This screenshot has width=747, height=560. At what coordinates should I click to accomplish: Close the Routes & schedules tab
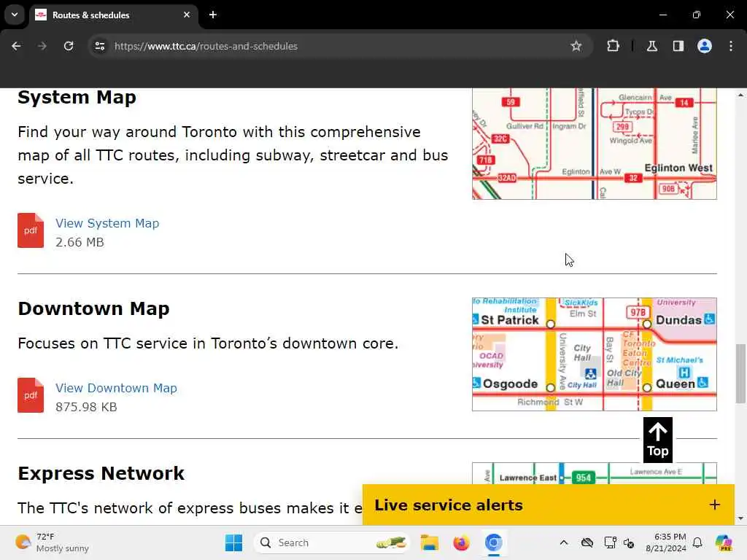[187, 15]
